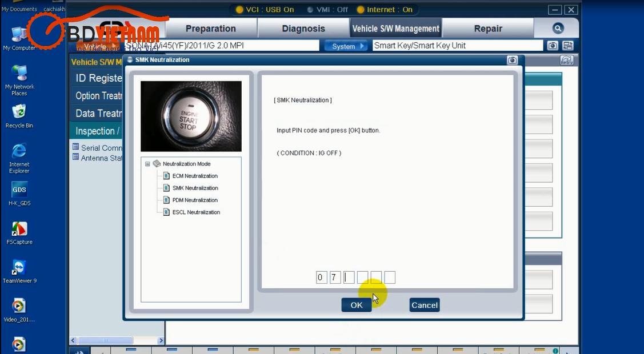644x354 pixels.
Task: Open the Repair tab
Action: (x=488, y=29)
